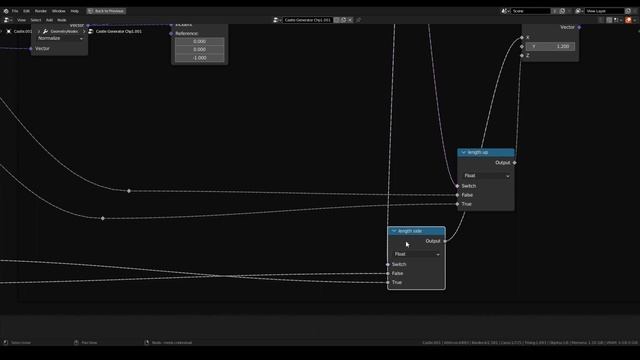Image resolution: width=640 pixels, height=360 pixels.
Task: Click GeometryNodes modifier breadcrumb
Action: tap(61, 31)
